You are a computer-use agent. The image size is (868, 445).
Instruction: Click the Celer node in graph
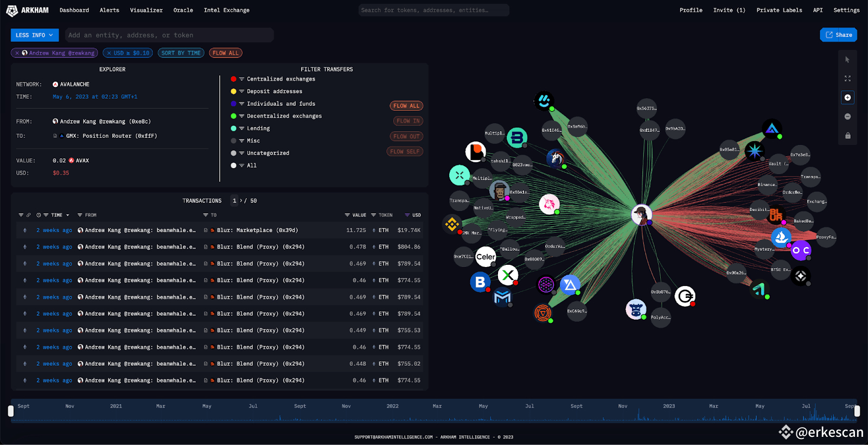pyautogui.click(x=486, y=257)
